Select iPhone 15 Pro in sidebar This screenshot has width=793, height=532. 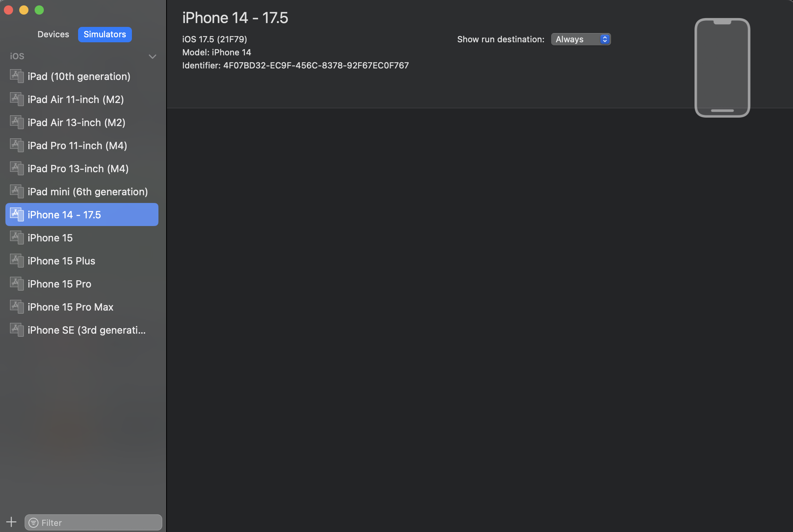(59, 284)
